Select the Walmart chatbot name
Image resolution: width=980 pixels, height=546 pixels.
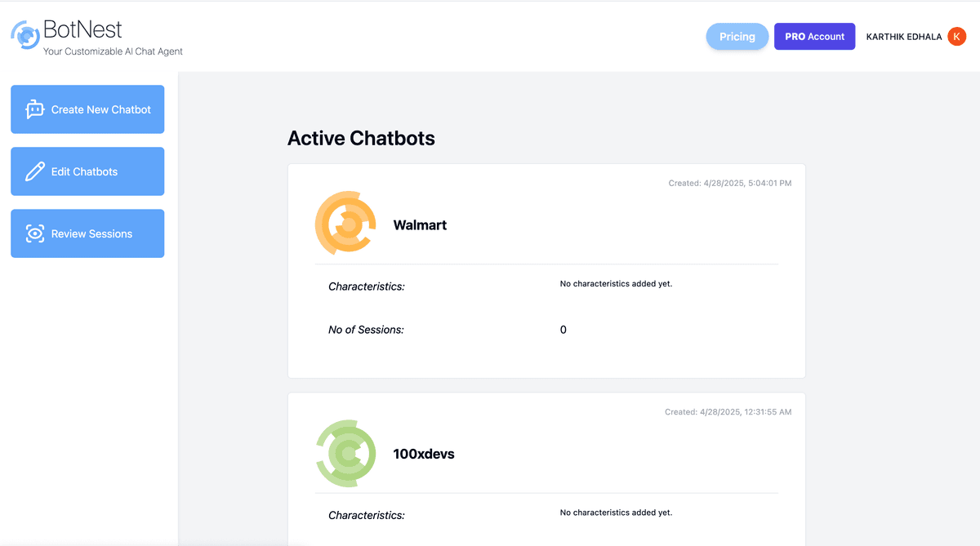pos(420,224)
